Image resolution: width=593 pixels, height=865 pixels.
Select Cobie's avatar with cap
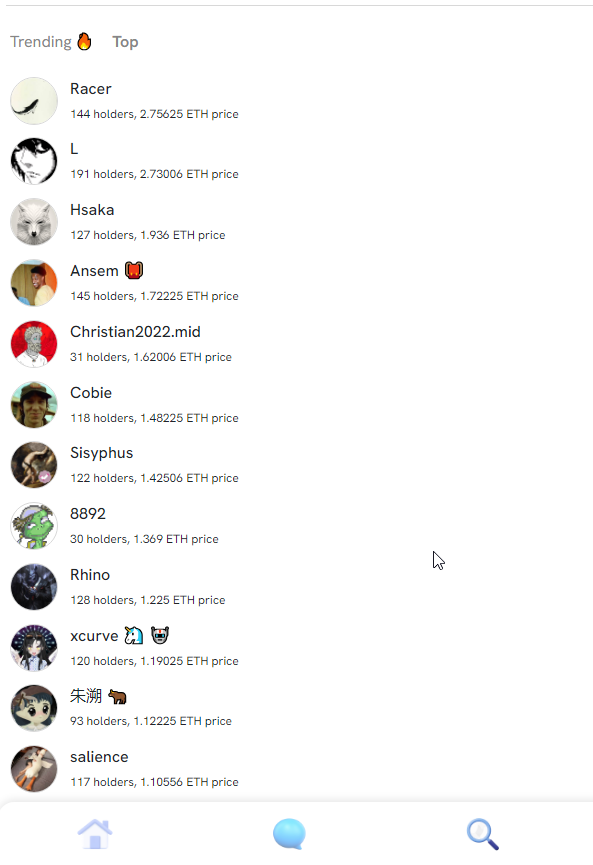click(34, 404)
